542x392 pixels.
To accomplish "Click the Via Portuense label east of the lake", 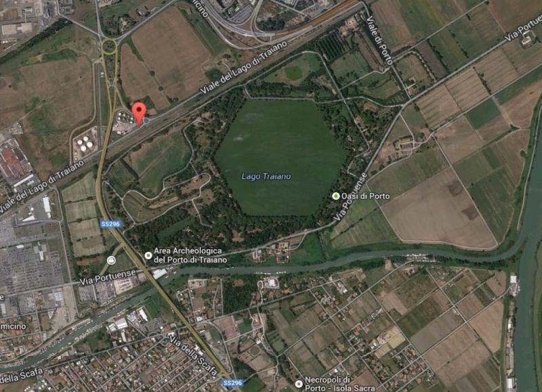I will click(x=350, y=197).
